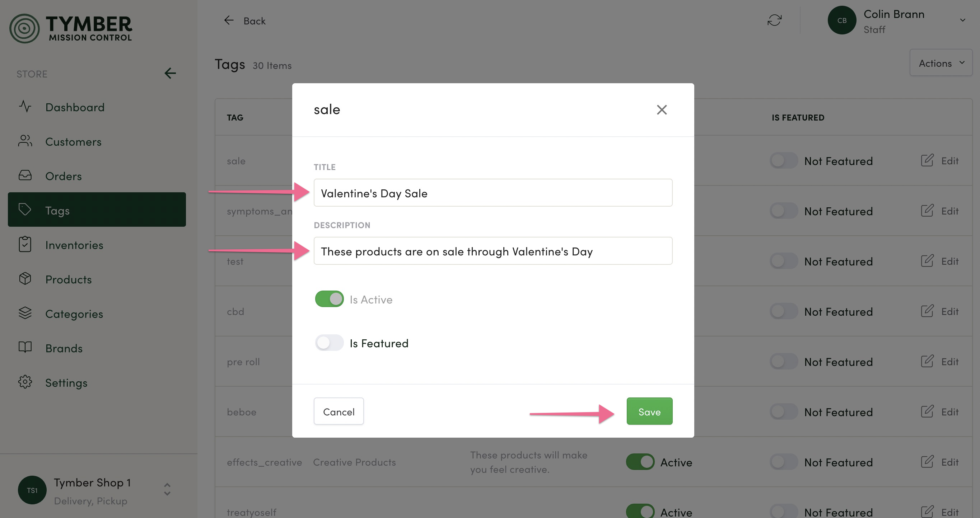980x518 pixels.
Task: Toggle Not Featured switch for sale row
Action: [x=784, y=160]
